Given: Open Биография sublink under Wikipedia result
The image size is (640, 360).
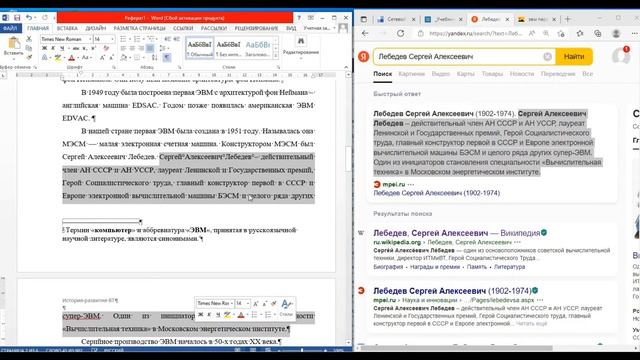Looking at the screenshot, I should (388, 267).
